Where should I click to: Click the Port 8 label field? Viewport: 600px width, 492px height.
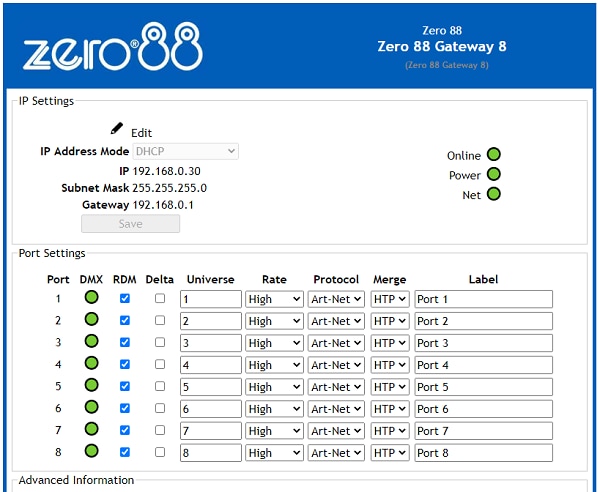tap(484, 453)
